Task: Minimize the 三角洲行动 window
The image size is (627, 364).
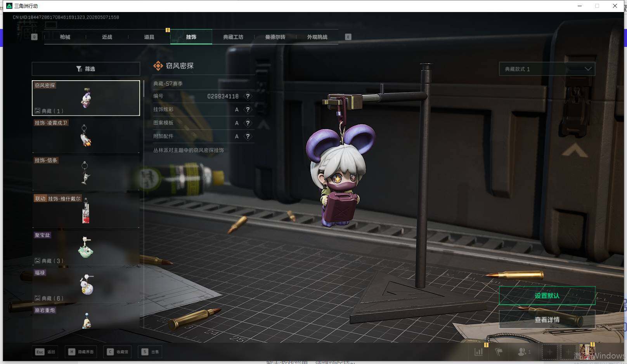Action: pos(580,6)
